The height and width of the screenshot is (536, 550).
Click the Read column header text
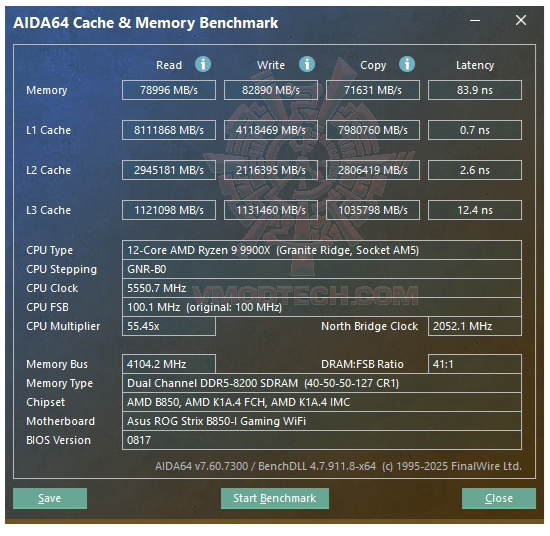169,65
